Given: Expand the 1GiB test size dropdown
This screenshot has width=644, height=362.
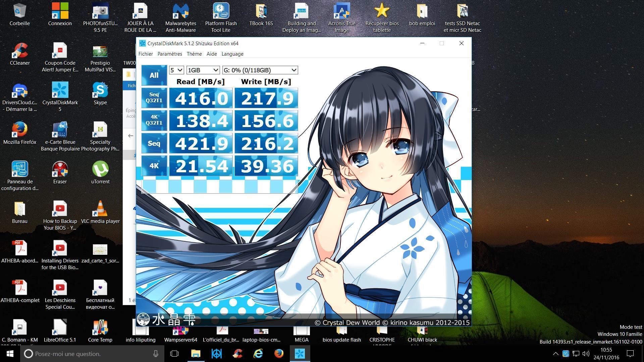Looking at the screenshot, I should tap(203, 70).
